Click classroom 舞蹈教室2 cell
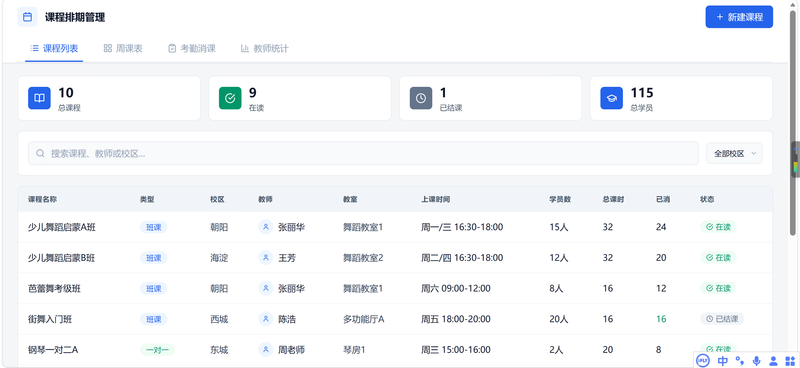Image resolution: width=800 pixels, height=368 pixels. pyautogui.click(x=363, y=258)
